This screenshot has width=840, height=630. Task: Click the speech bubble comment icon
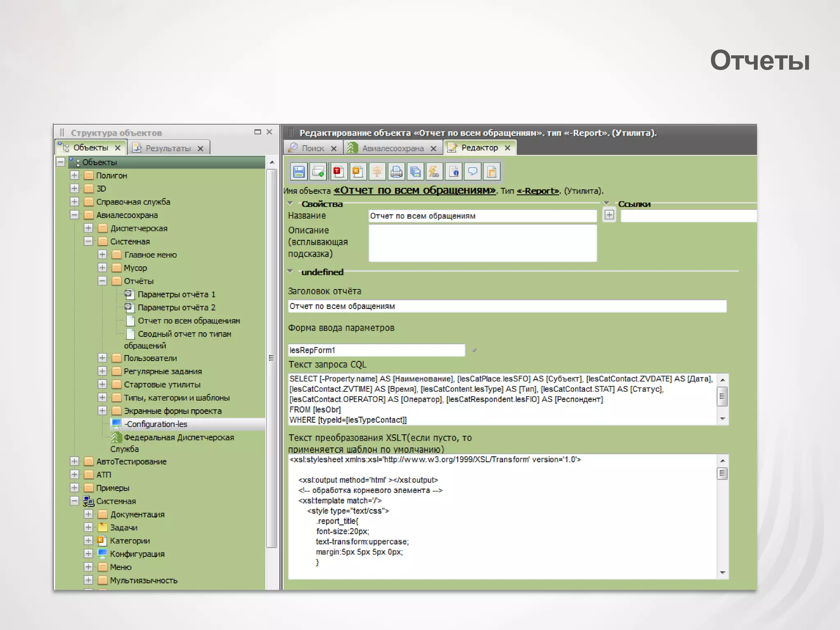472,171
